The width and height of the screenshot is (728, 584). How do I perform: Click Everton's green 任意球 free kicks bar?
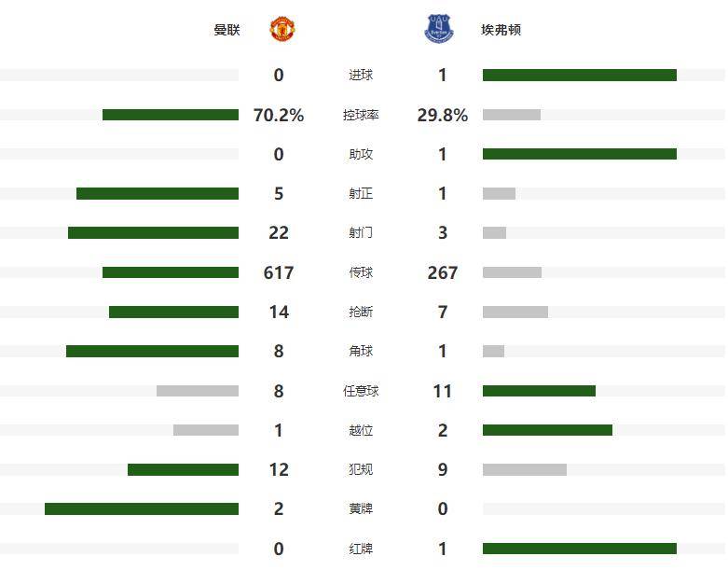point(539,391)
